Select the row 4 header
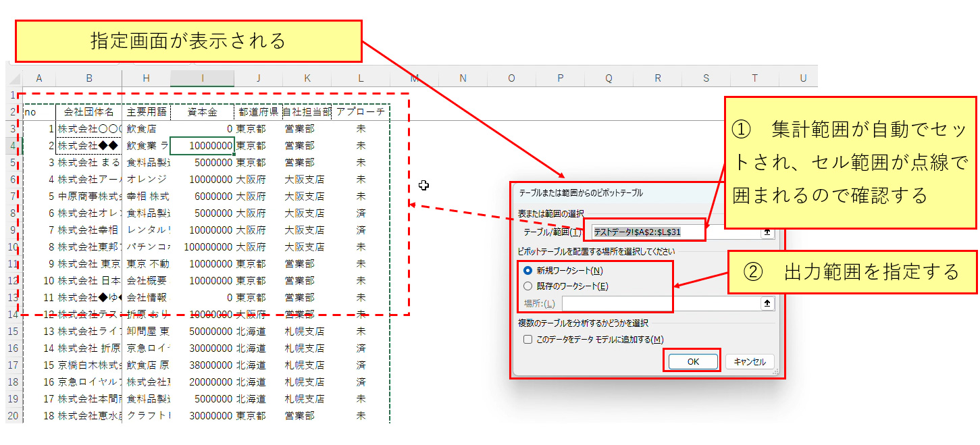 [14, 146]
